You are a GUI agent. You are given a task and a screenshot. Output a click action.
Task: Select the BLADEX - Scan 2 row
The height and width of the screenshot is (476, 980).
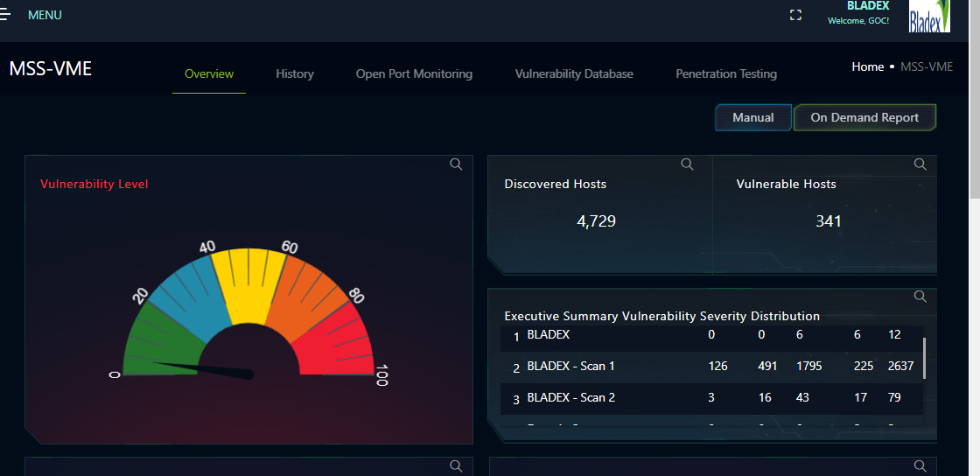pyautogui.click(x=711, y=398)
